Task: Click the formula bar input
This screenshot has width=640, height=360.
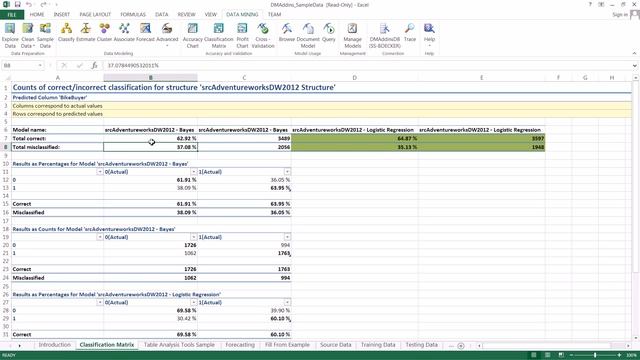Action: (x=367, y=65)
